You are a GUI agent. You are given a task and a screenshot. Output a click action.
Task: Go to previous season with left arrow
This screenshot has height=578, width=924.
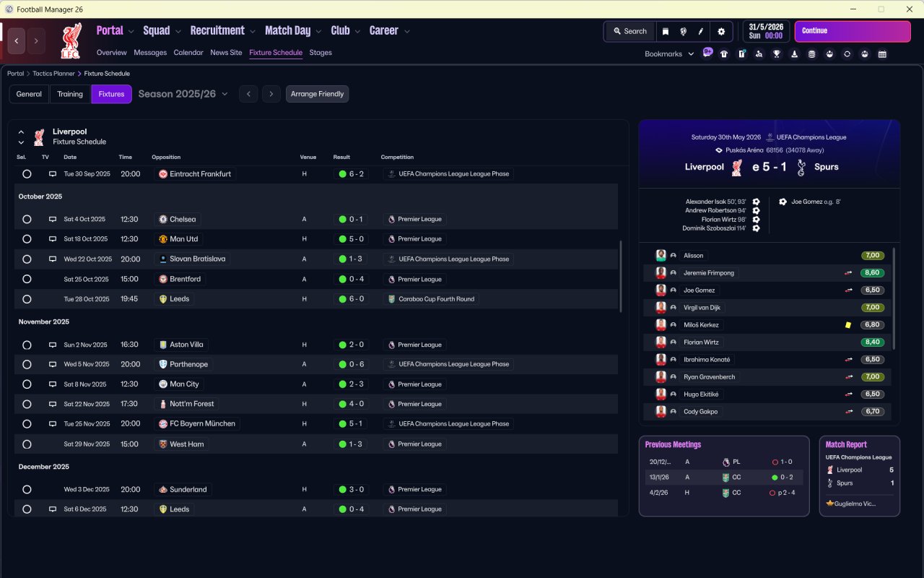pos(248,94)
